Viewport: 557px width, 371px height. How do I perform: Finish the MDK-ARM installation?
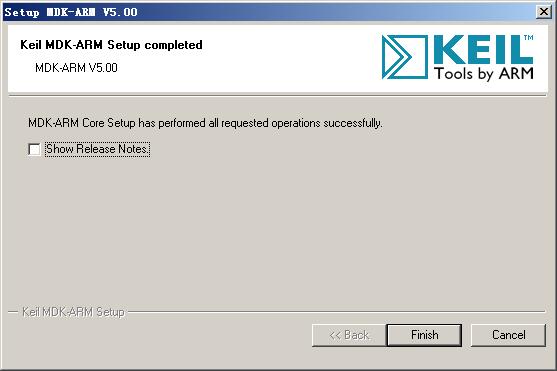pyautogui.click(x=424, y=335)
